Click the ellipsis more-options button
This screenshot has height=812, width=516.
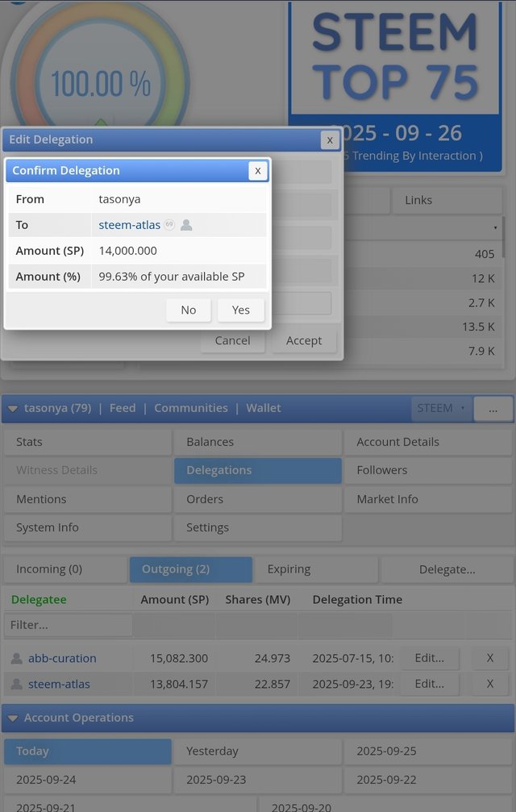(x=493, y=409)
